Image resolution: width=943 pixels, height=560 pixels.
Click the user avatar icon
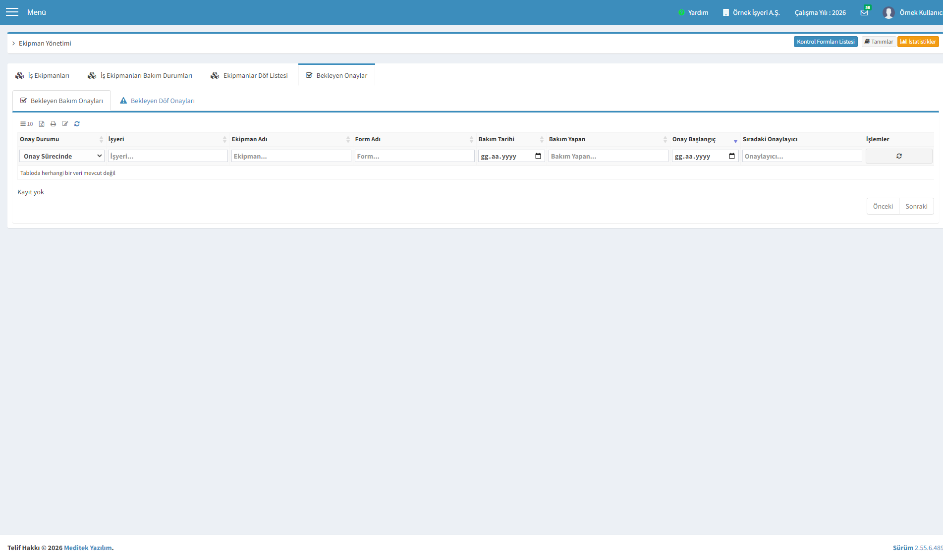[x=888, y=12]
